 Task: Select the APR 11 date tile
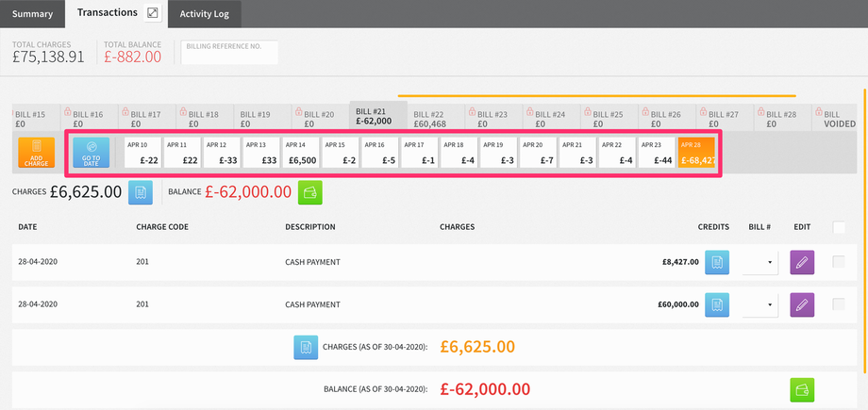(x=182, y=153)
